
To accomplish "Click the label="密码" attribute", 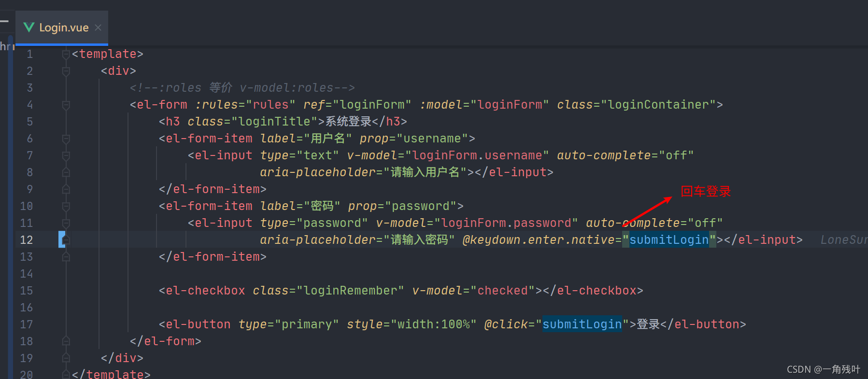I will 300,206.
